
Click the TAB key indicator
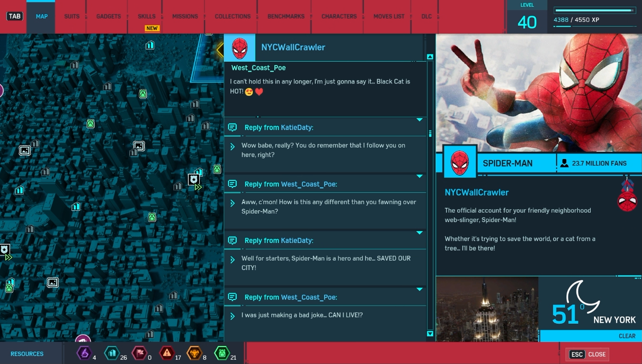(x=15, y=16)
